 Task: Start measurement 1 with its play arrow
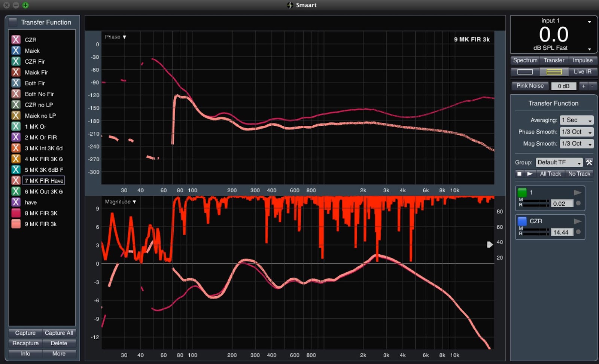(578, 193)
